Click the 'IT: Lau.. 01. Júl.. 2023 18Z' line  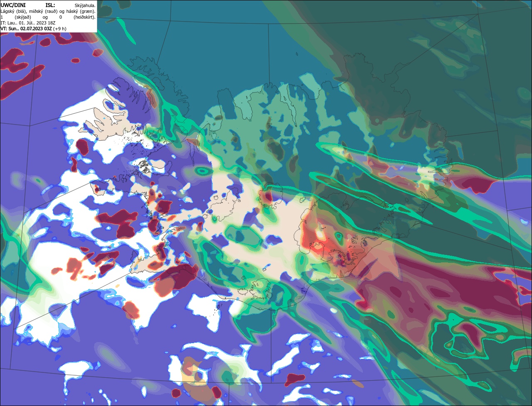click(28, 23)
